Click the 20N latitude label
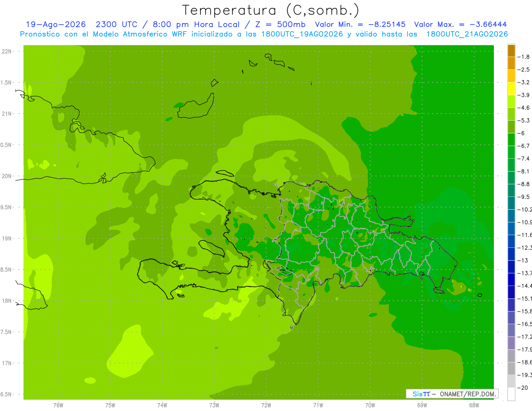Viewport: 532px width, 411px height. pyautogui.click(x=7, y=176)
